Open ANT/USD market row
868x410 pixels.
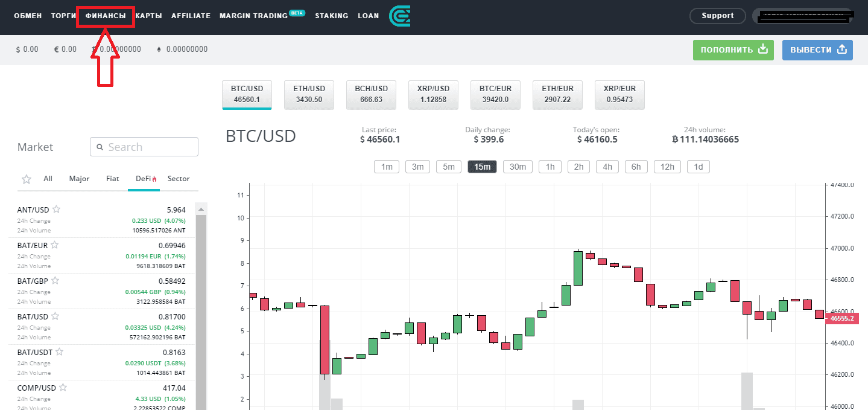pyautogui.click(x=101, y=219)
